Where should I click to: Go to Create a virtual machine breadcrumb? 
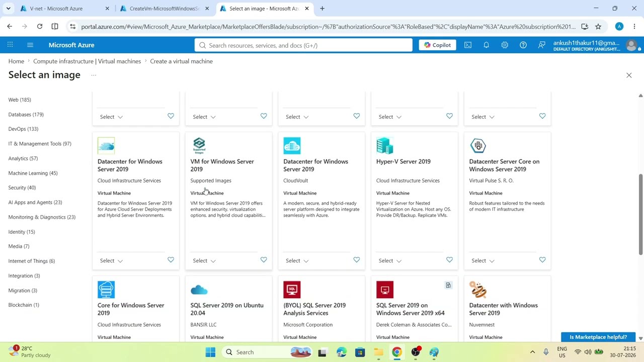[x=181, y=61]
